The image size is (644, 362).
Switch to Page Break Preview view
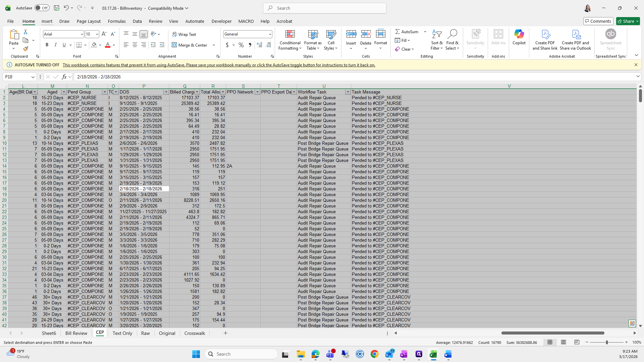coord(577,342)
